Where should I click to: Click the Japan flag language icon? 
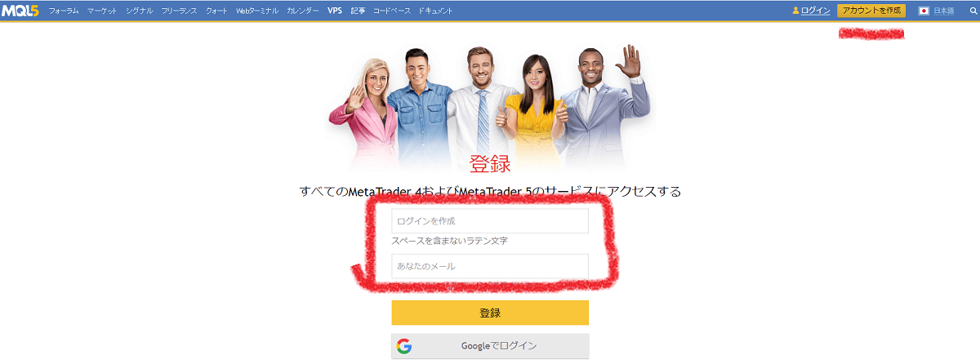pos(924,11)
